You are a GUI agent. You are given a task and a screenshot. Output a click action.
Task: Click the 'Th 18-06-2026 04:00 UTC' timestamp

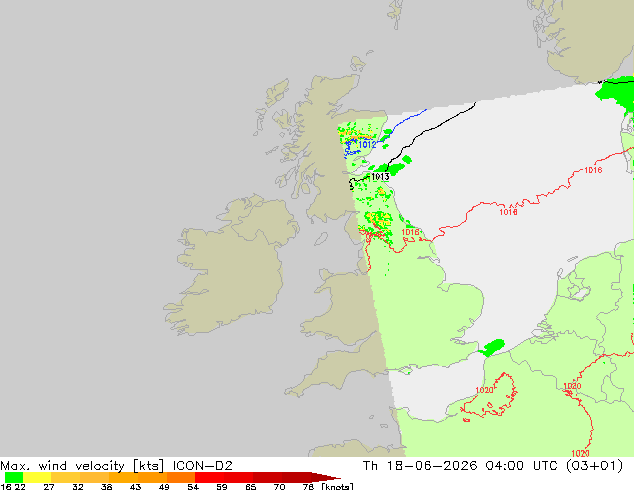tap(460, 466)
